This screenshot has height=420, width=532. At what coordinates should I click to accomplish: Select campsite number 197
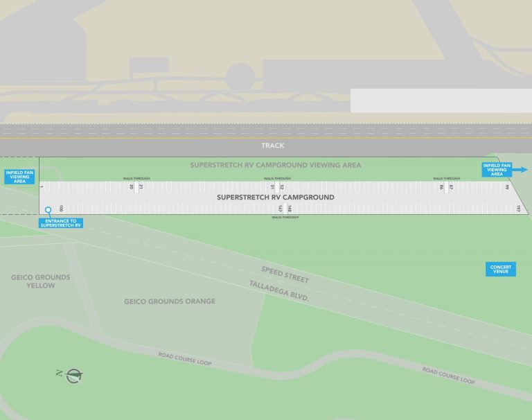(x=518, y=209)
